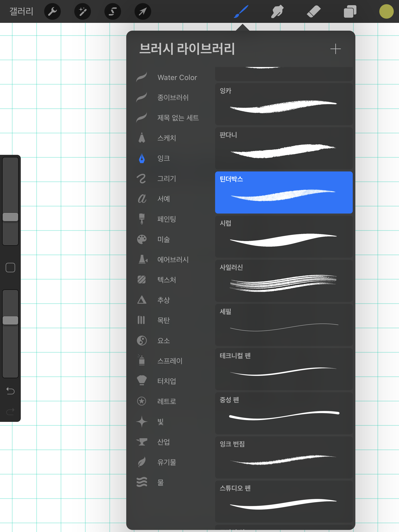The height and width of the screenshot is (532, 399).
Task: Click the 페인팅 paintbrush category icon
Action: point(142,219)
